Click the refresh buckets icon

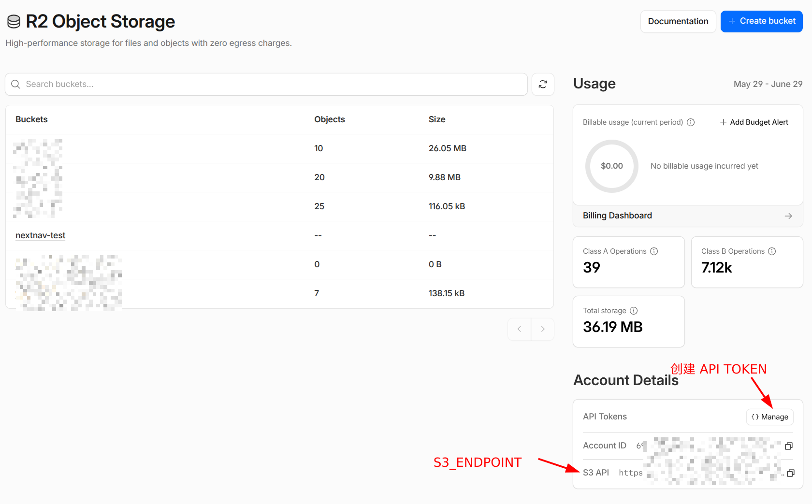tap(543, 84)
